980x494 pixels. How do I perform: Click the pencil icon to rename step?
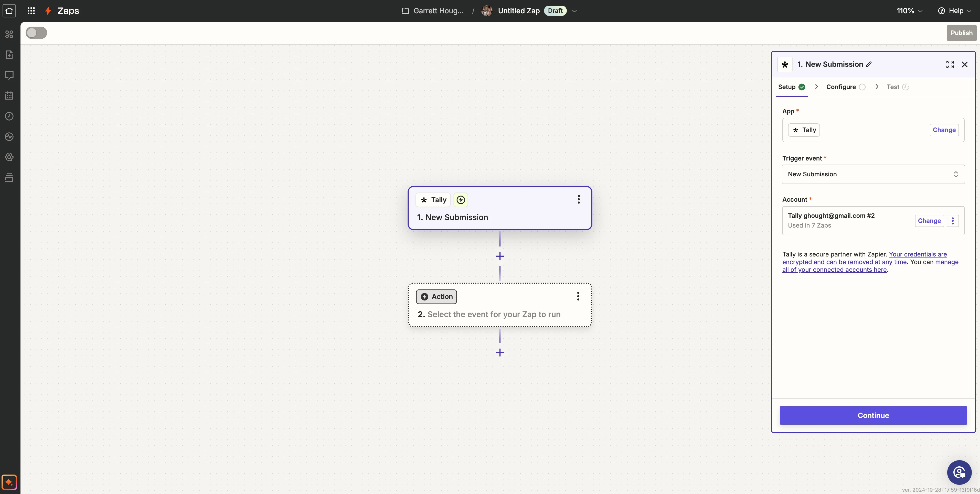coord(869,64)
